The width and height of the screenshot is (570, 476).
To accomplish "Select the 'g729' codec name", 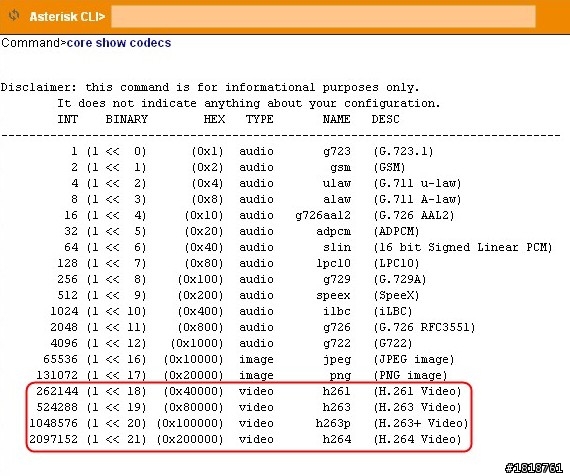I will point(337,279).
